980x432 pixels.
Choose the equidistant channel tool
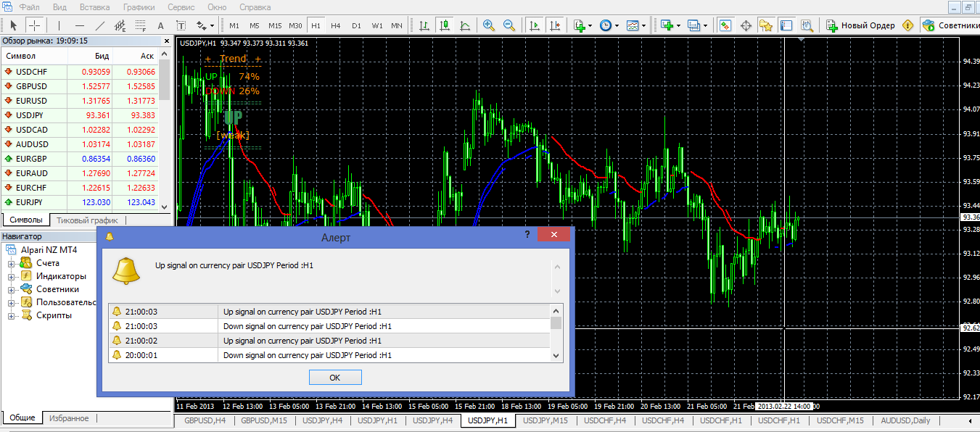[120, 25]
